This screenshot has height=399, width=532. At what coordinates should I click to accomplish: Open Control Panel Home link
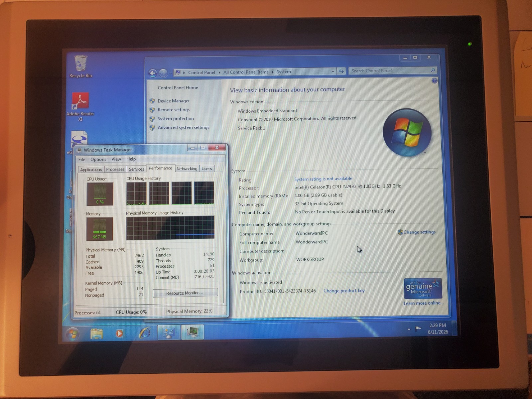178,87
